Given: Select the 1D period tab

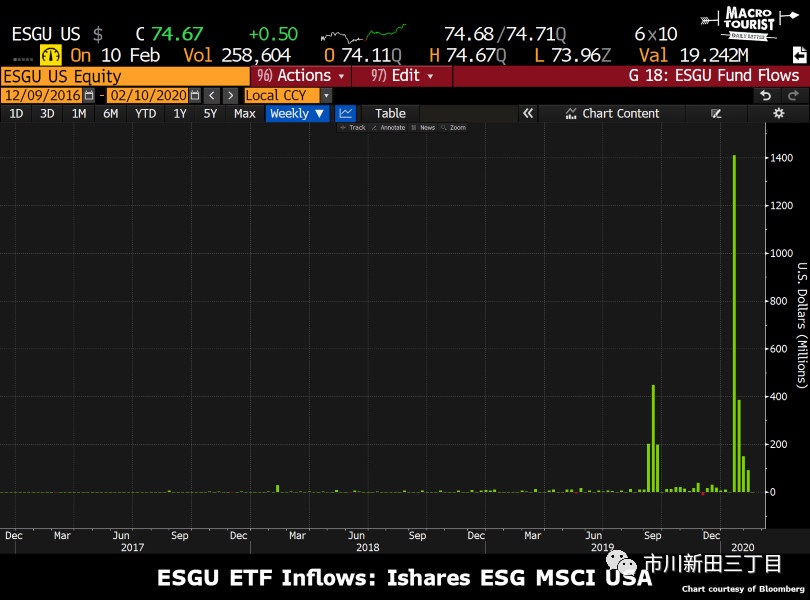Looking at the screenshot, I should click(17, 114).
